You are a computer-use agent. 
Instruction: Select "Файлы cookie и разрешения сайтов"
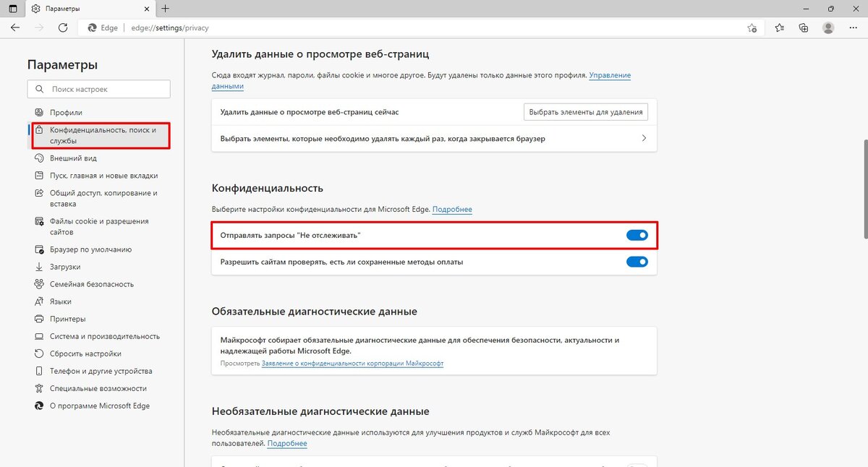coord(99,226)
